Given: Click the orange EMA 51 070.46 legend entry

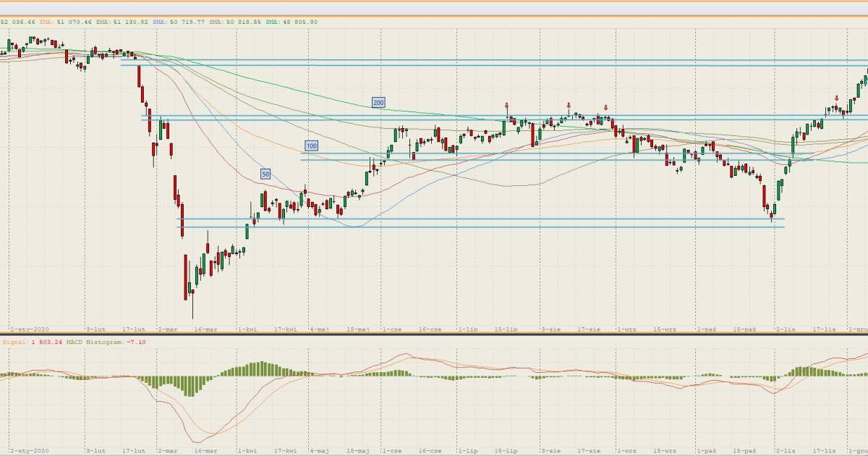Looking at the screenshot, I should tap(65, 22).
